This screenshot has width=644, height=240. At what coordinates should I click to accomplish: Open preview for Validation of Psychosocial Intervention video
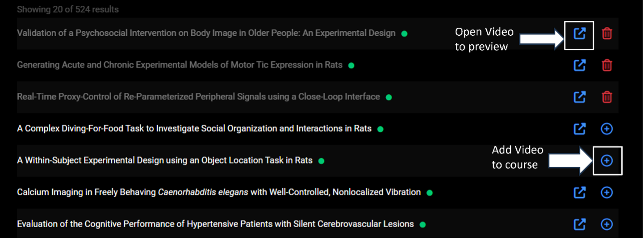579,34
